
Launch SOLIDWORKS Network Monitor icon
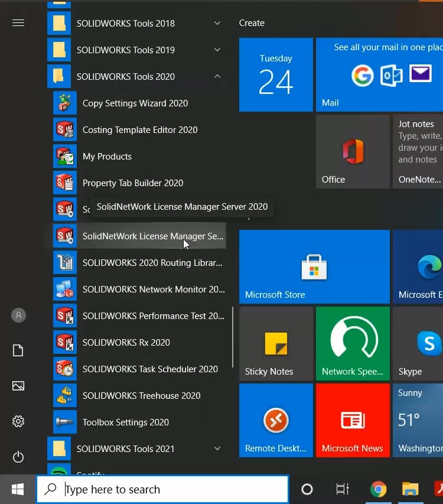[x=65, y=290]
